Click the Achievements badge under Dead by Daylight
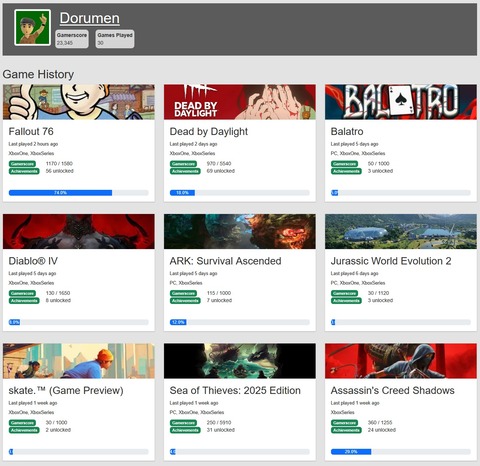Viewport: 480px width, 466px height. (185, 171)
